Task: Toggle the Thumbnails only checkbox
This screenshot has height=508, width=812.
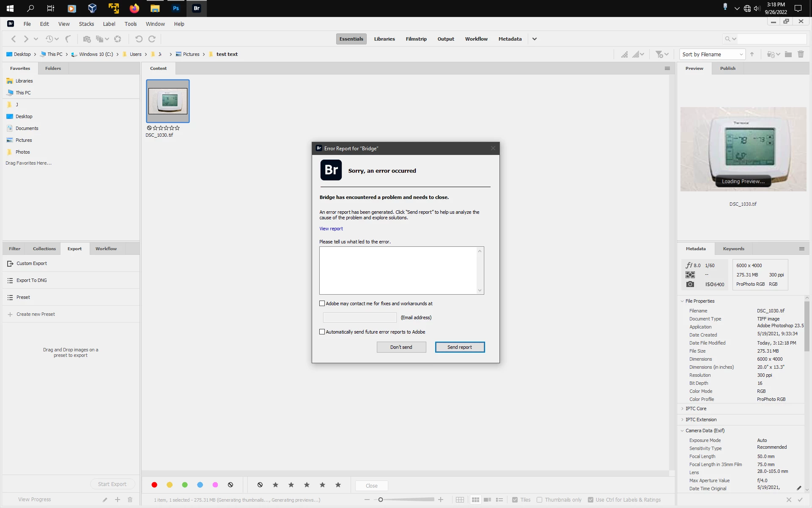Action: [x=539, y=500]
